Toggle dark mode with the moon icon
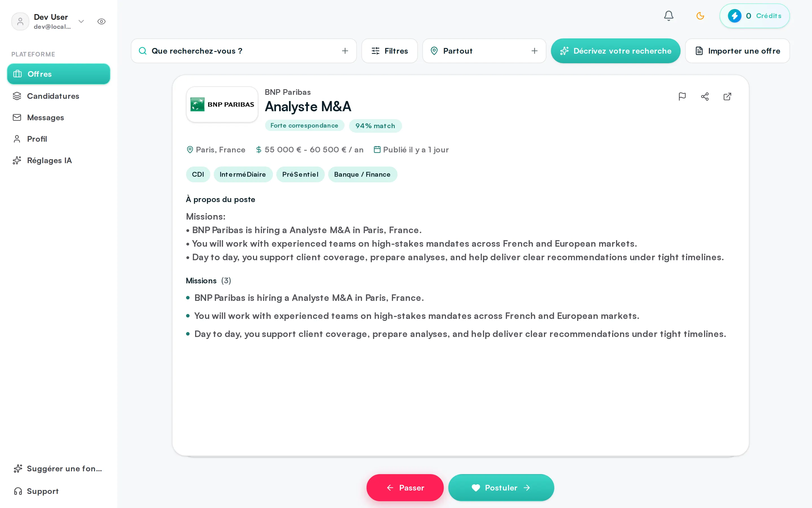 700,16
